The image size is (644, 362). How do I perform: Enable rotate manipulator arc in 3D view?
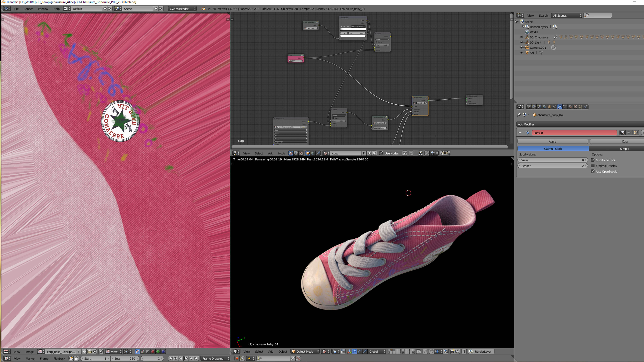coord(360,351)
